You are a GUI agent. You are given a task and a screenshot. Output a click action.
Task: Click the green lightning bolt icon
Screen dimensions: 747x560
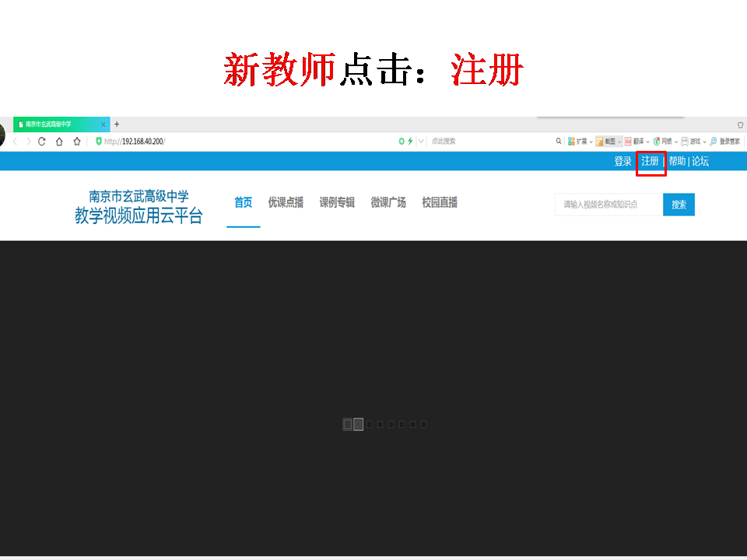(x=410, y=141)
